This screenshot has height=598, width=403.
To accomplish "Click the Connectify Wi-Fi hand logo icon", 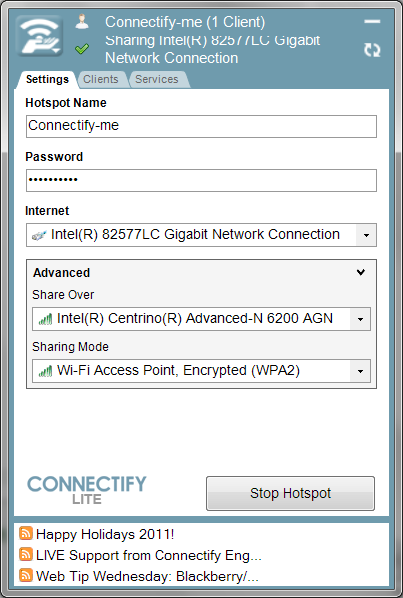I will [x=40, y=36].
